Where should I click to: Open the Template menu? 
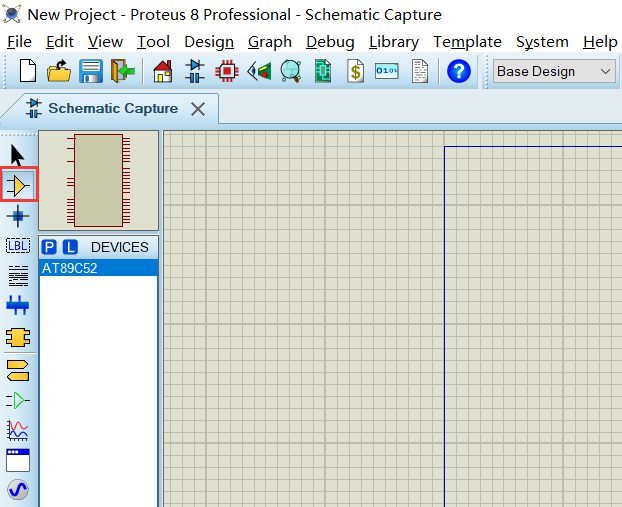[x=467, y=42]
